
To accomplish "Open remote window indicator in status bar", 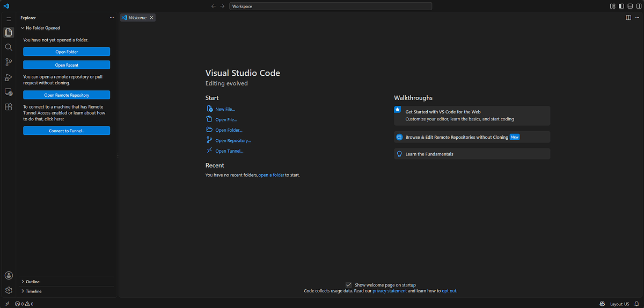I will click(x=7, y=304).
